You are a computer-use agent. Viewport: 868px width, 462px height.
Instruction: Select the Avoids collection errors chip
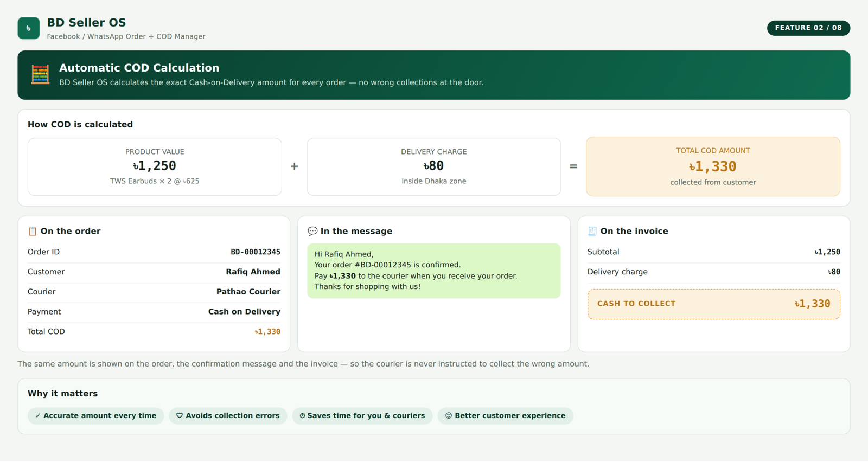pos(228,416)
